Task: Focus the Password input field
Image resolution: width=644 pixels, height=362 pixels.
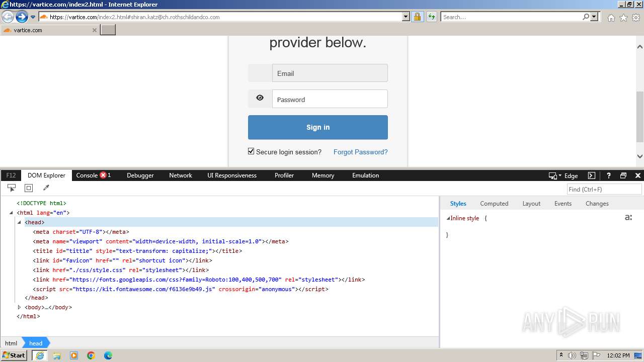Action: [x=330, y=99]
